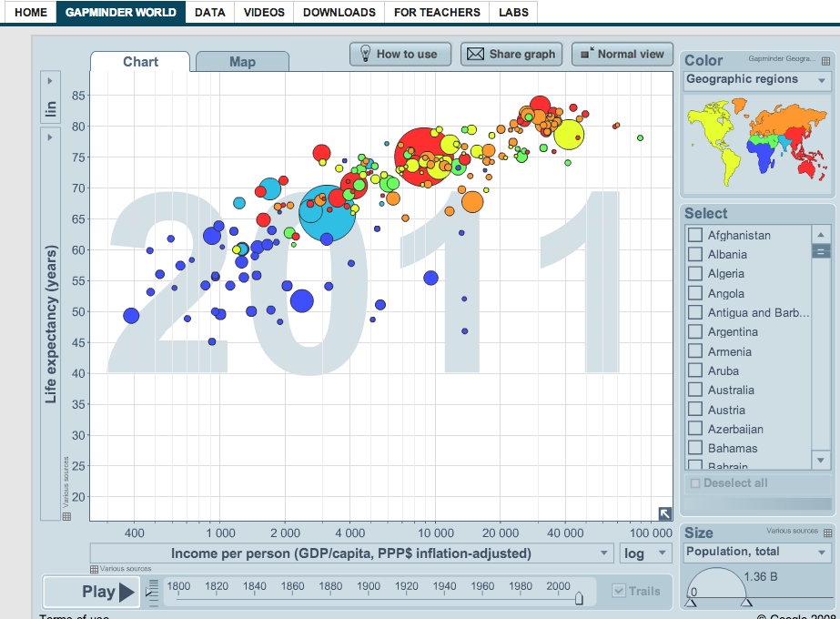This screenshot has height=619, width=840.
Task: Expand the lin scale selector on Y axis
Action: point(50,96)
